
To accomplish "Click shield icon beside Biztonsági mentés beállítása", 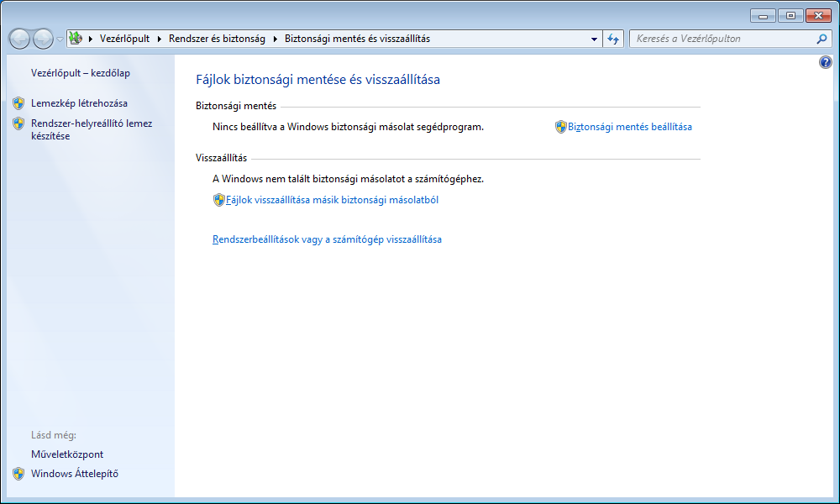I will [x=561, y=127].
